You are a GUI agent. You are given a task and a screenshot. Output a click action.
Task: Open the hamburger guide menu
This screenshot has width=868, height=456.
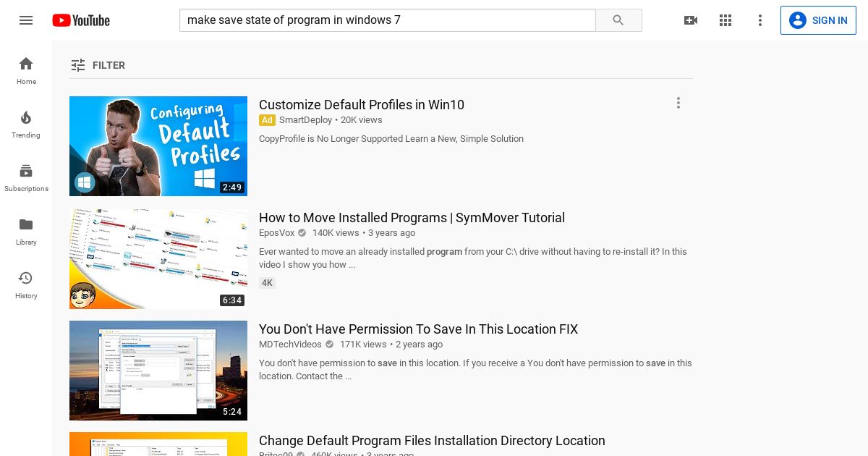pyautogui.click(x=26, y=20)
